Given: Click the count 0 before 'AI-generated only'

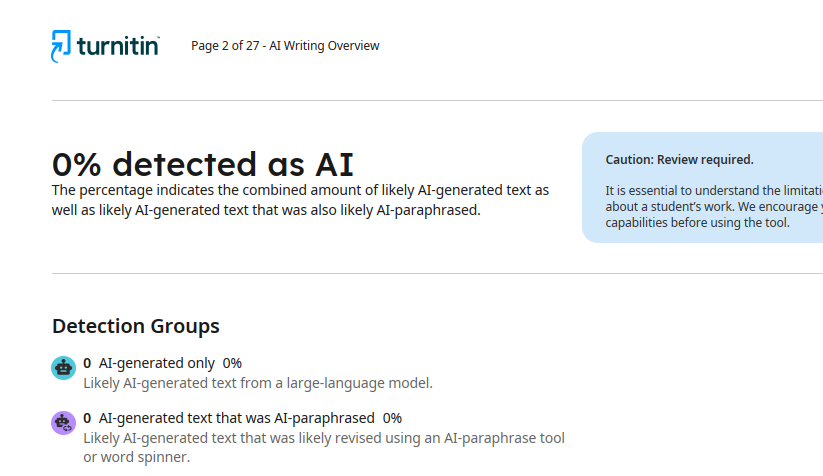Looking at the screenshot, I should tap(88, 363).
